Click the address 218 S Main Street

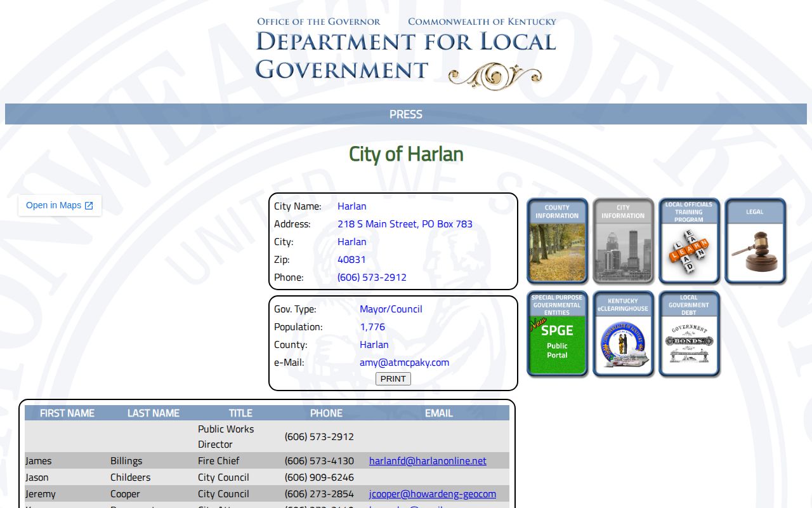(405, 224)
